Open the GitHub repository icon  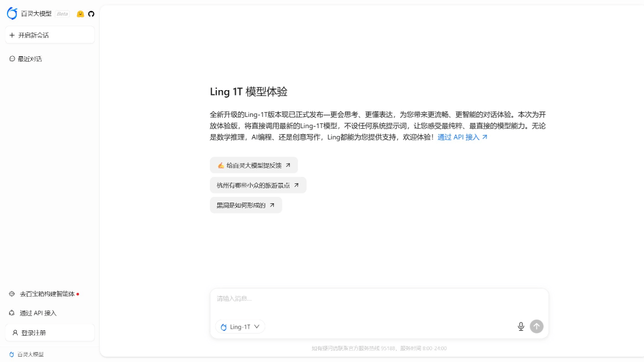click(x=91, y=13)
